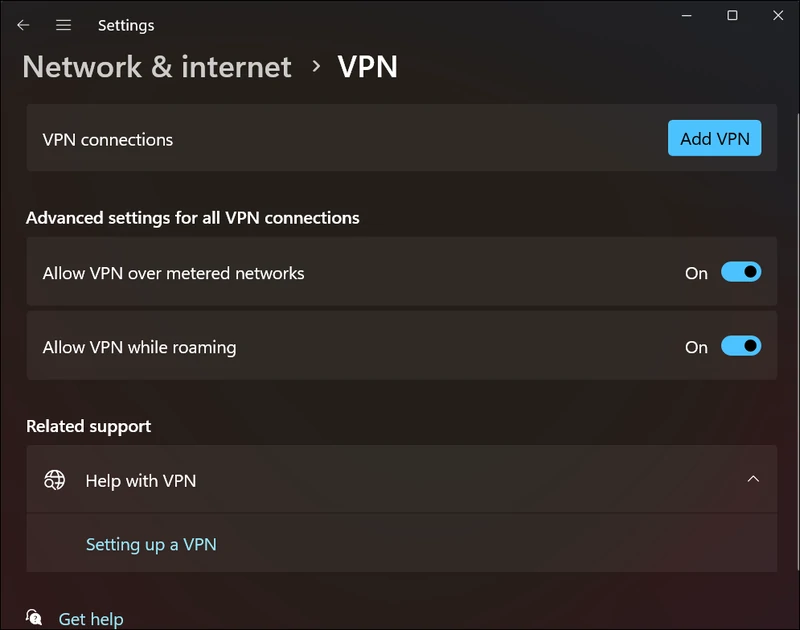Close the Settings window
This screenshot has height=630, width=800.
coord(778,16)
